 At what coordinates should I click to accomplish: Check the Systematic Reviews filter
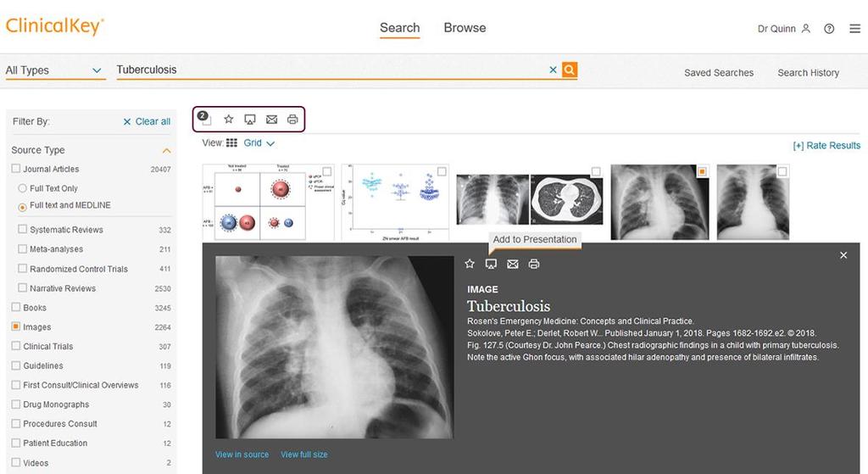click(23, 229)
